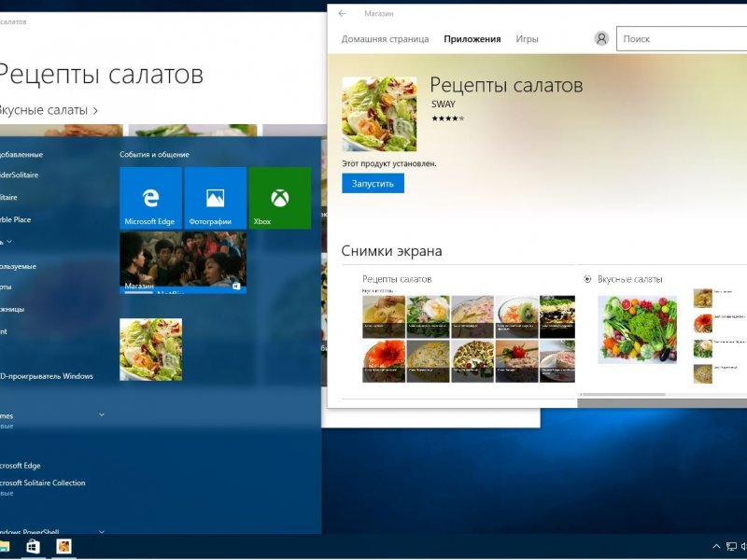Switch to recipes app taskbar icon
This screenshot has height=560, width=747.
click(x=63, y=547)
